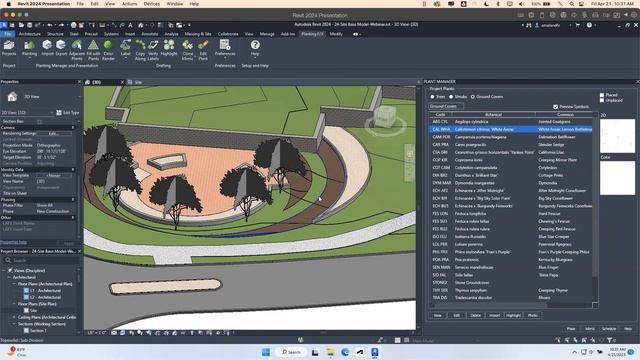Viewport: 640px width, 360px height.
Task: Select the Shrubs radio button
Action: 451,97
